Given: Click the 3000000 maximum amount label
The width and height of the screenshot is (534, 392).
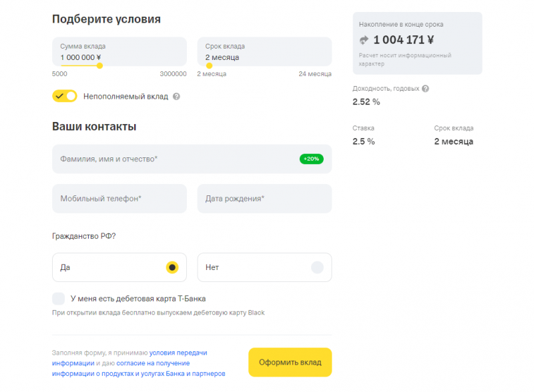Looking at the screenshot, I should pyautogui.click(x=174, y=74).
